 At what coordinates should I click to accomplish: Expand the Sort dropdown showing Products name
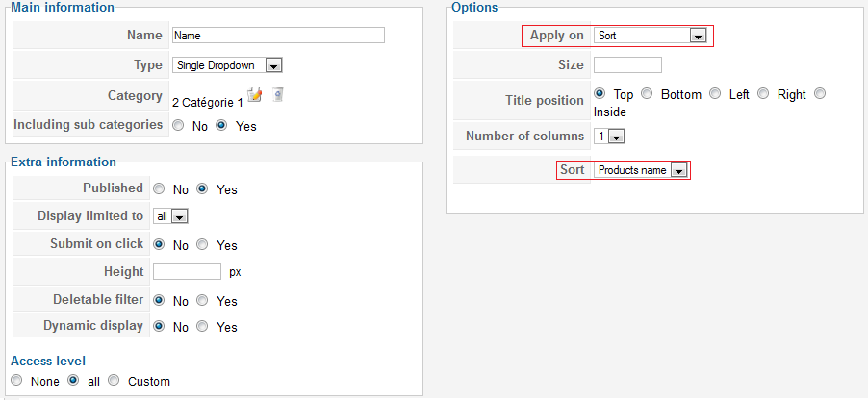click(641, 170)
